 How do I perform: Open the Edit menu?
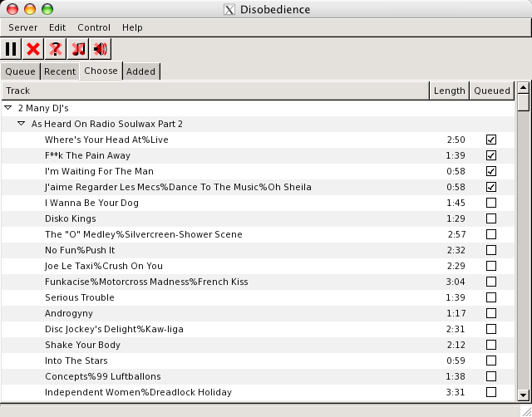57,27
